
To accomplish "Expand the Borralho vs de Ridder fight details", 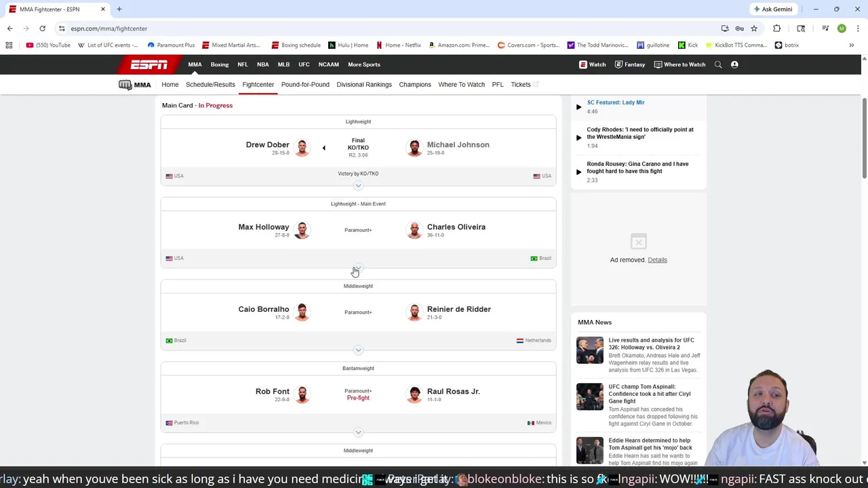I will pos(358,350).
